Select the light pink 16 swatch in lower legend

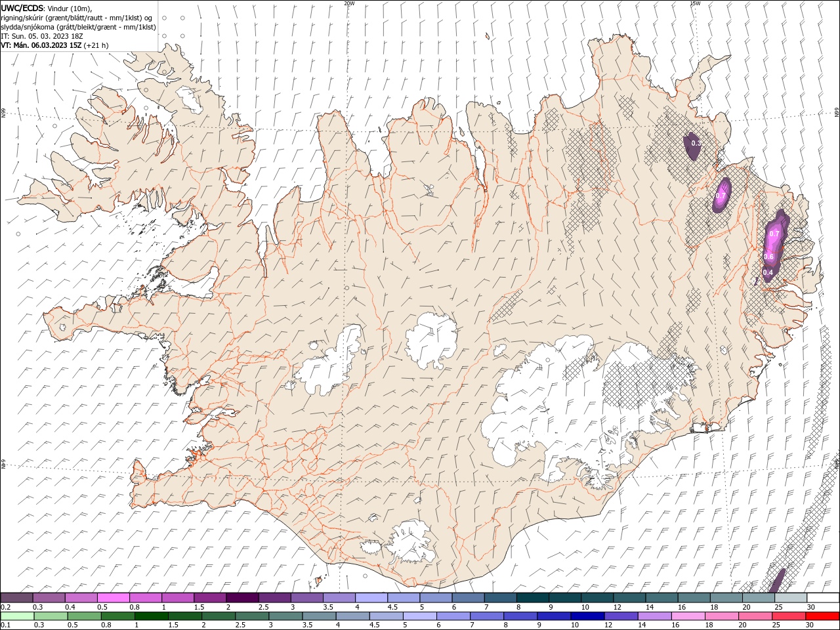[688, 616]
